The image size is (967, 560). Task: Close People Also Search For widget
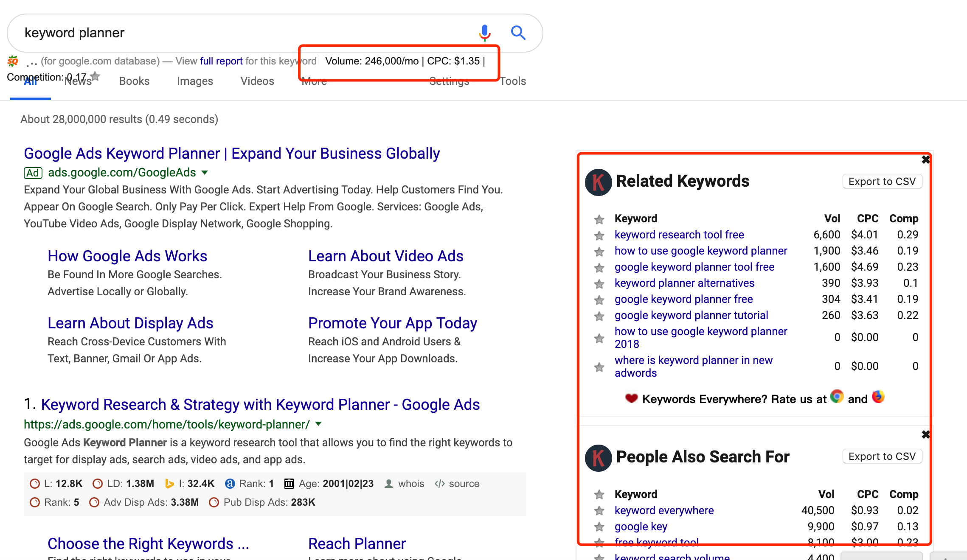pos(925,434)
